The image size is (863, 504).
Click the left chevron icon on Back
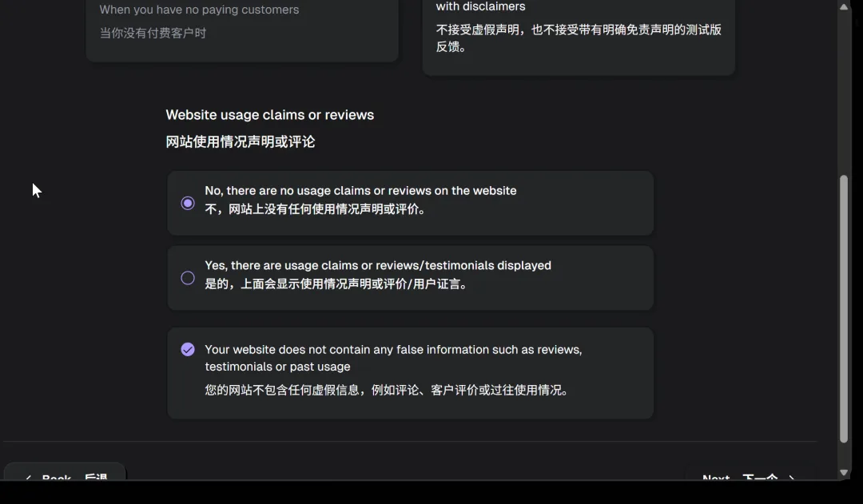tap(28, 478)
